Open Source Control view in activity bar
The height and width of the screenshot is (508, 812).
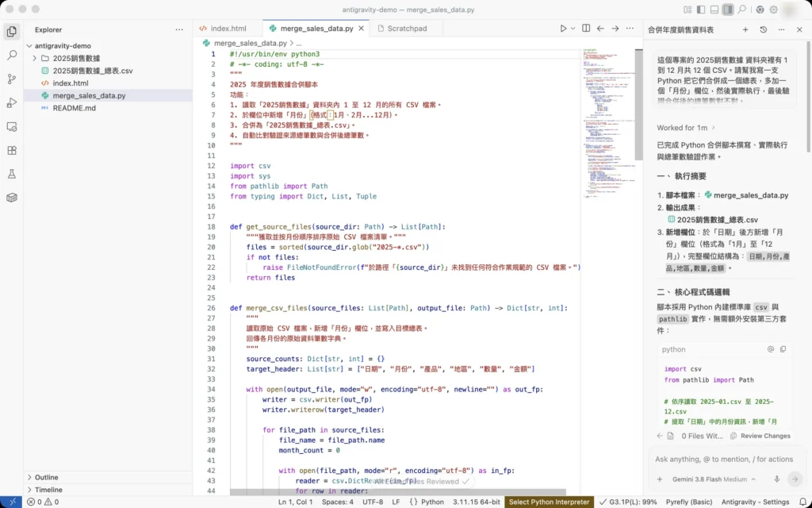pos(11,79)
